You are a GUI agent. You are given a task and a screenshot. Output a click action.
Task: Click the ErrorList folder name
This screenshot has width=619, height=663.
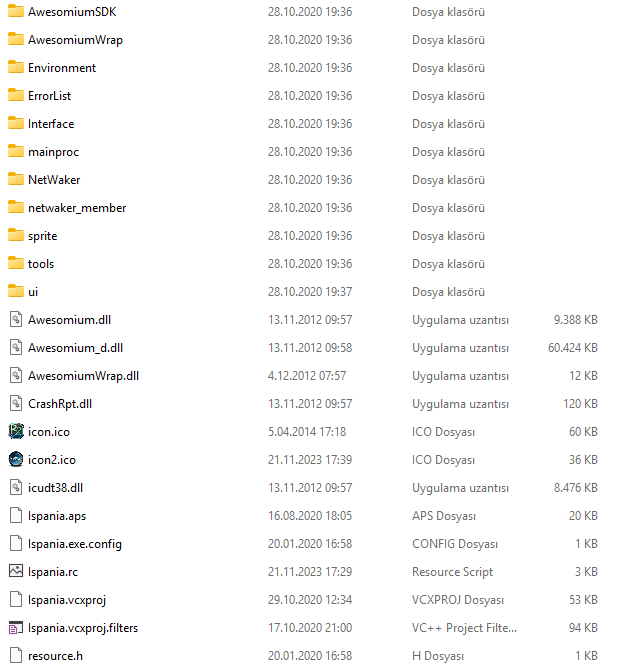tap(49, 96)
